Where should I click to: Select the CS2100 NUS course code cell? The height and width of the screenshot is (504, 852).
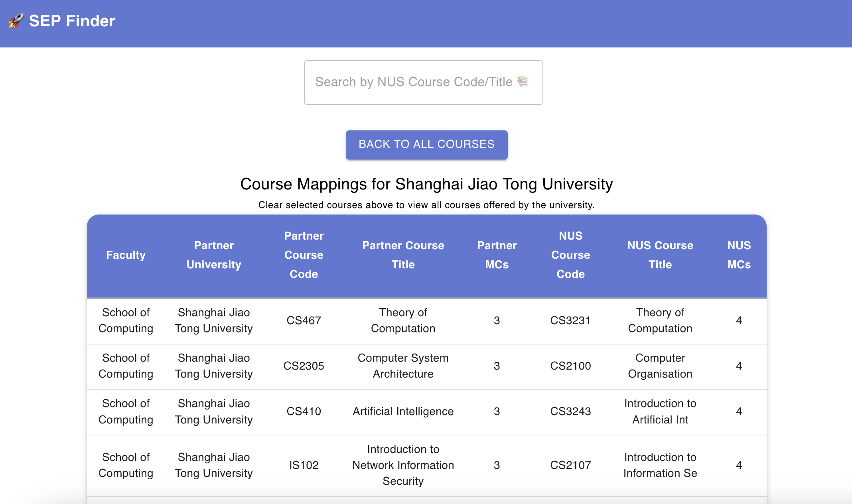point(570,366)
